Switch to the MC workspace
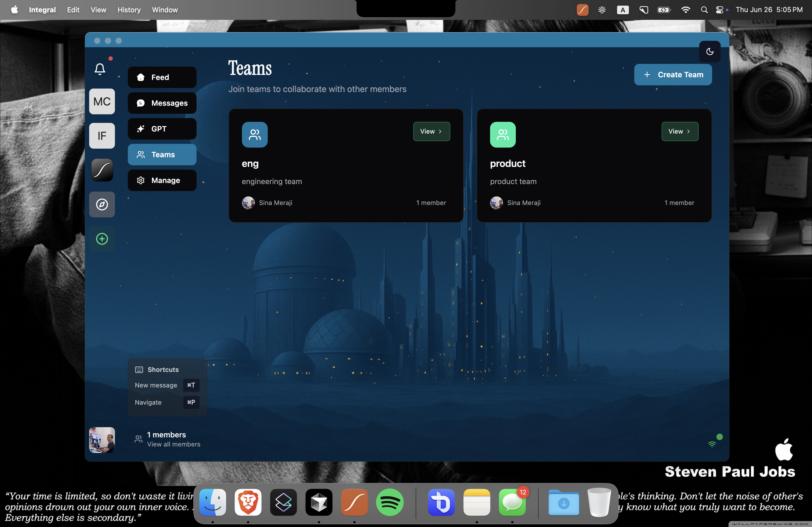 click(102, 102)
